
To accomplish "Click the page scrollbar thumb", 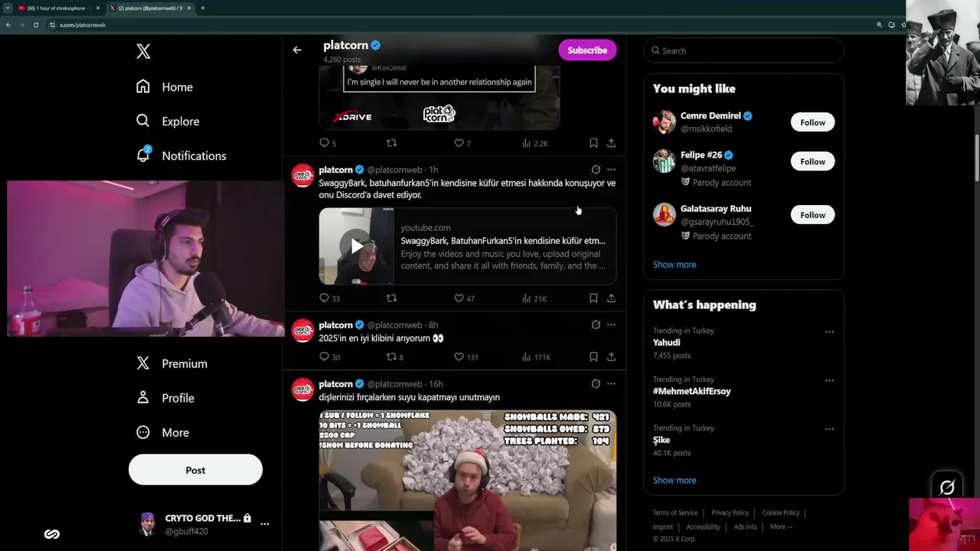I will point(976,158).
